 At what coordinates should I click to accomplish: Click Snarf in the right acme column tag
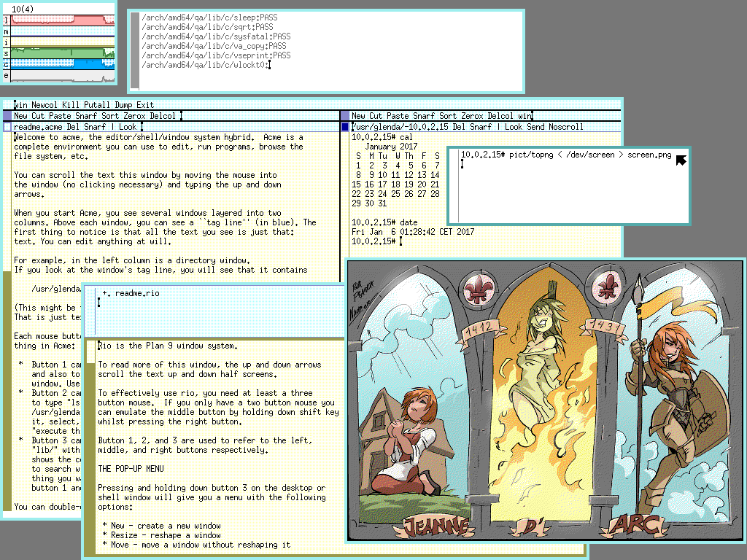tap(424, 116)
